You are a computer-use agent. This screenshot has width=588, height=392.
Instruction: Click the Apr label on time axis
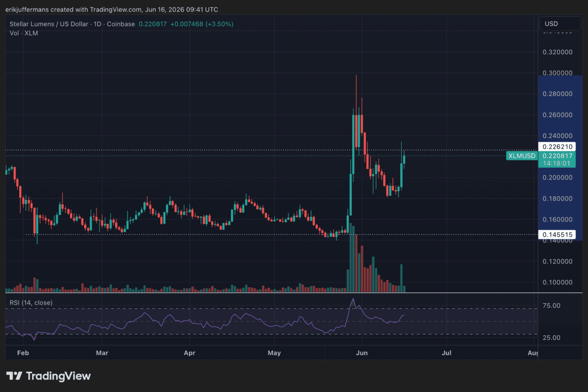click(x=189, y=353)
